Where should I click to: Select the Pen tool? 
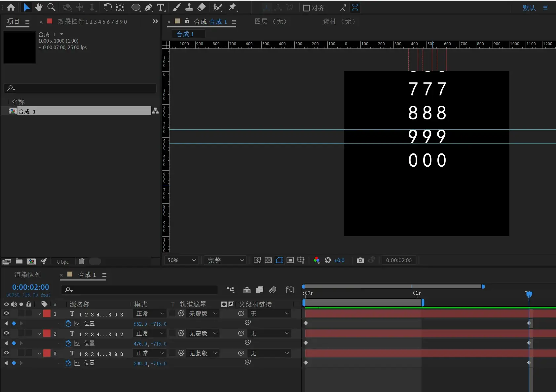149,7
